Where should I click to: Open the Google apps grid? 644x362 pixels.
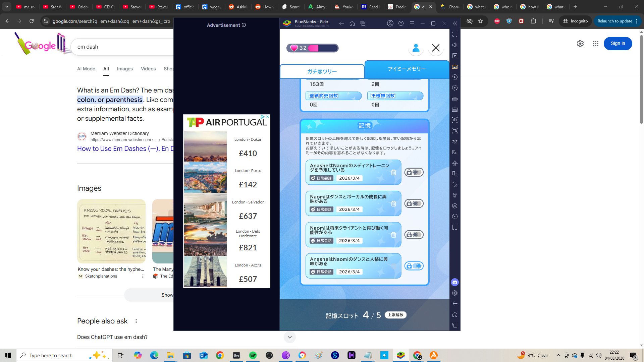pos(596,44)
